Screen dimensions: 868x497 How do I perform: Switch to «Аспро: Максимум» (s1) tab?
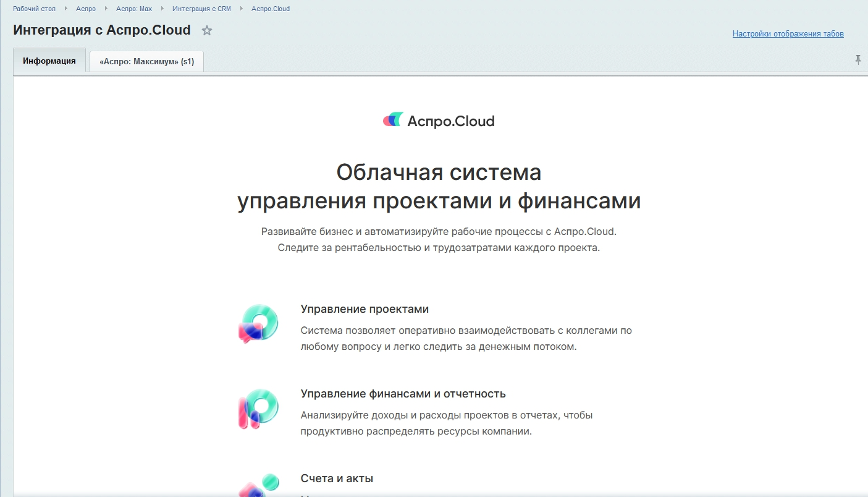[x=146, y=62]
